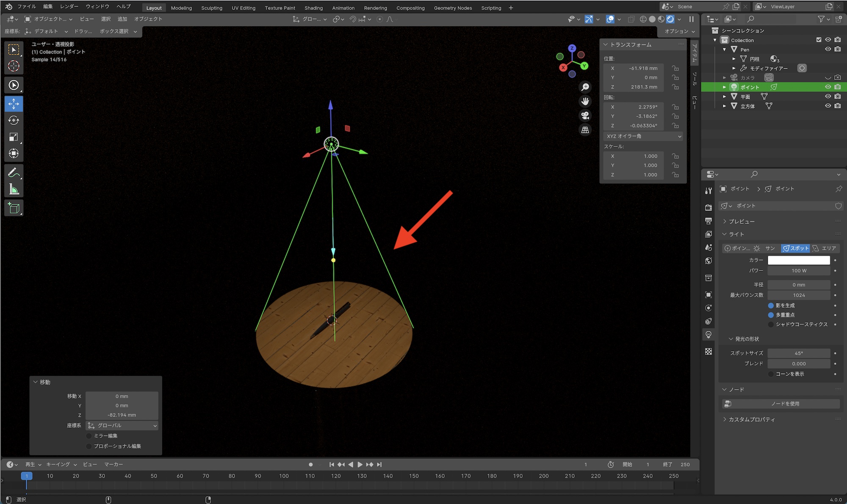
Task: Click the パワー 100 W field
Action: click(799, 271)
